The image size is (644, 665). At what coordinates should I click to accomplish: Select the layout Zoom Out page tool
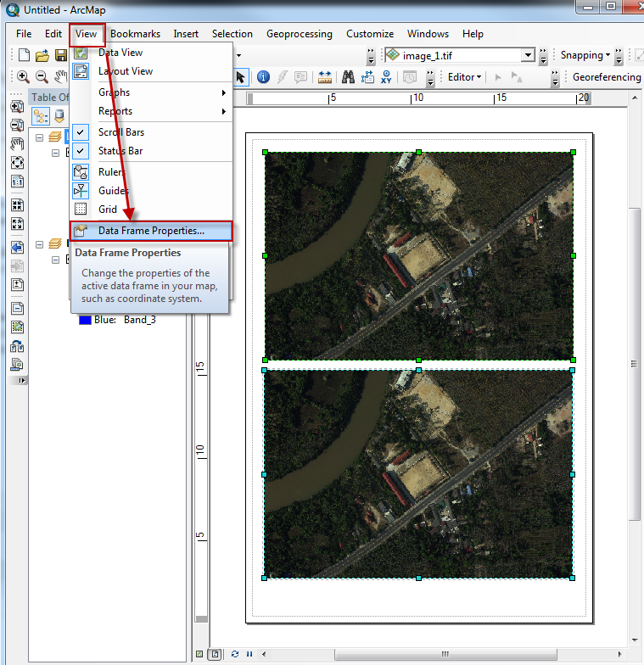click(x=17, y=126)
